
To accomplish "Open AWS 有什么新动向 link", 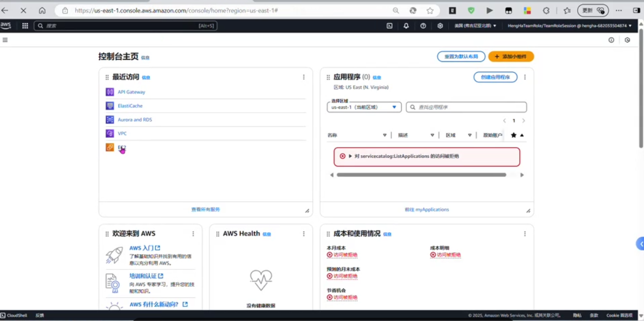I will (x=159, y=304).
